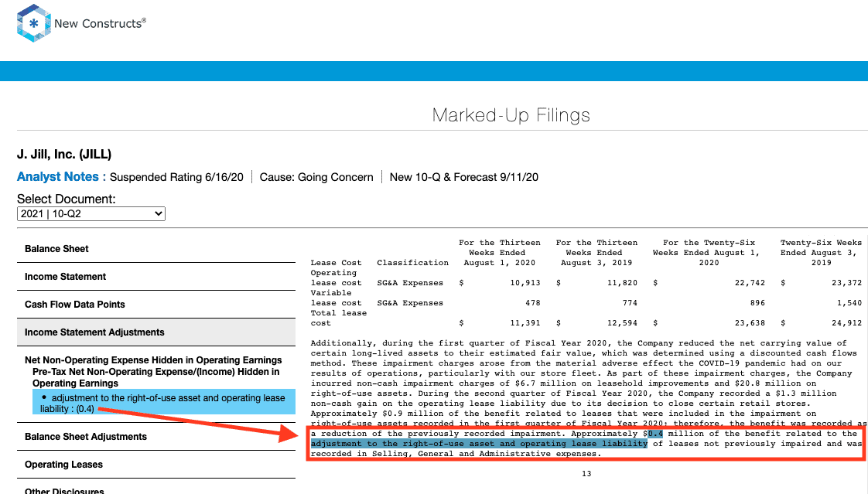This screenshot has width=868, height=494.
Task: Open the Balance Sheet section
Action: pyautogui.click(x=156, y=249)
